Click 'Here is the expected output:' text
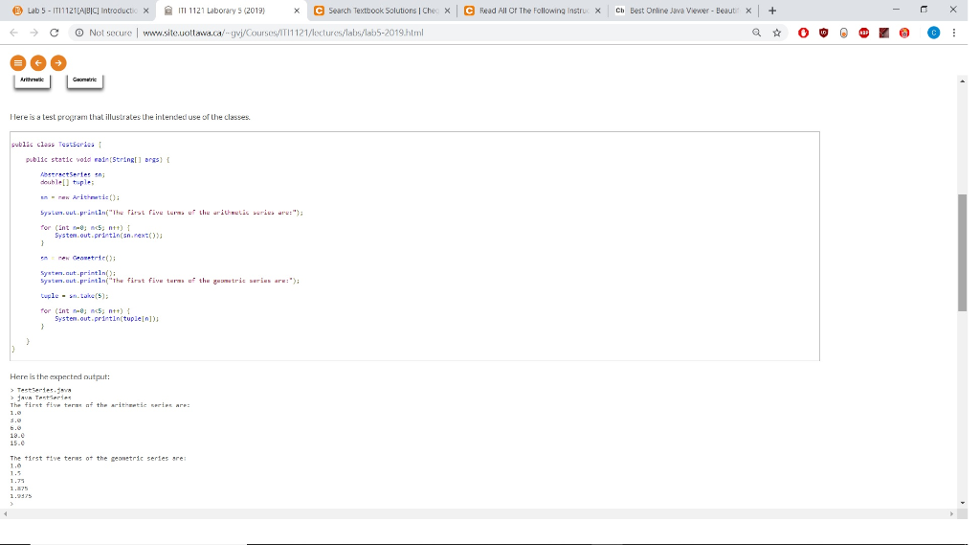 coord(59,376)
